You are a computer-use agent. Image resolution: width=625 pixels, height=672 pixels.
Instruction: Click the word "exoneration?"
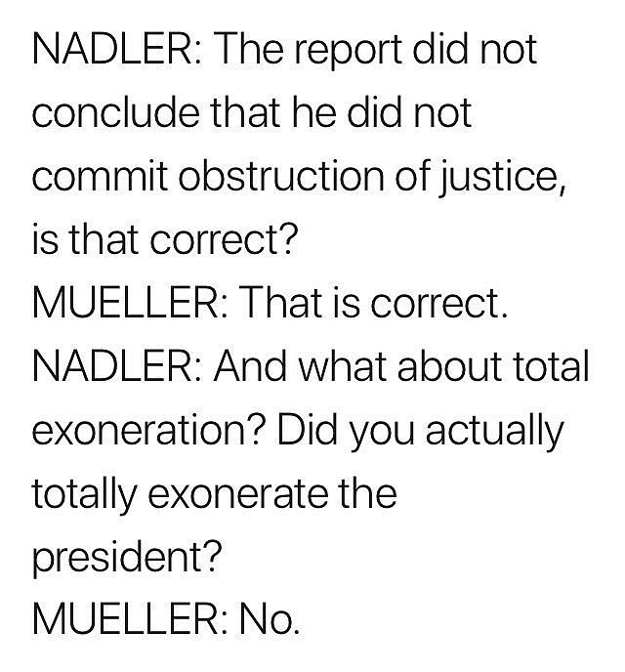[x=149, y=430]
